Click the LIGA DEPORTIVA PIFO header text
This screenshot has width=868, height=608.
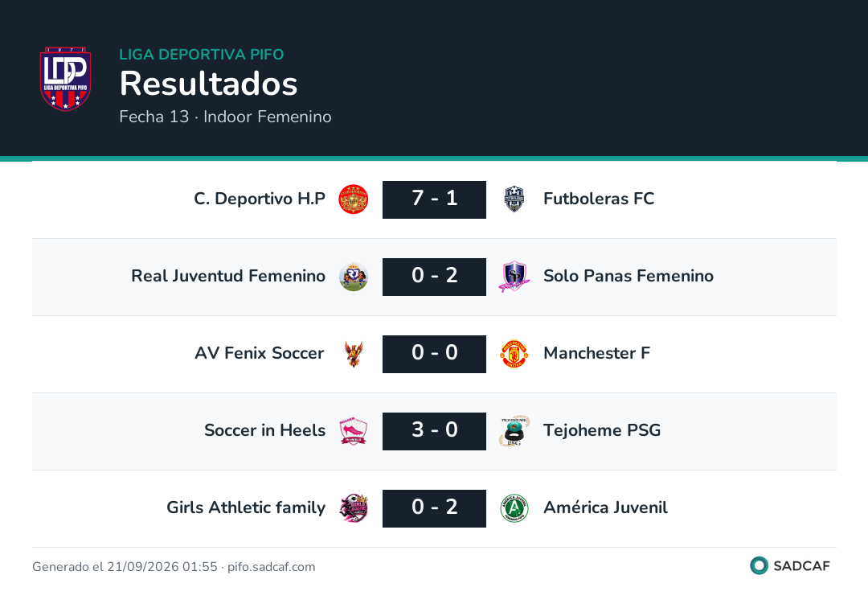click(x=202, y=54)
